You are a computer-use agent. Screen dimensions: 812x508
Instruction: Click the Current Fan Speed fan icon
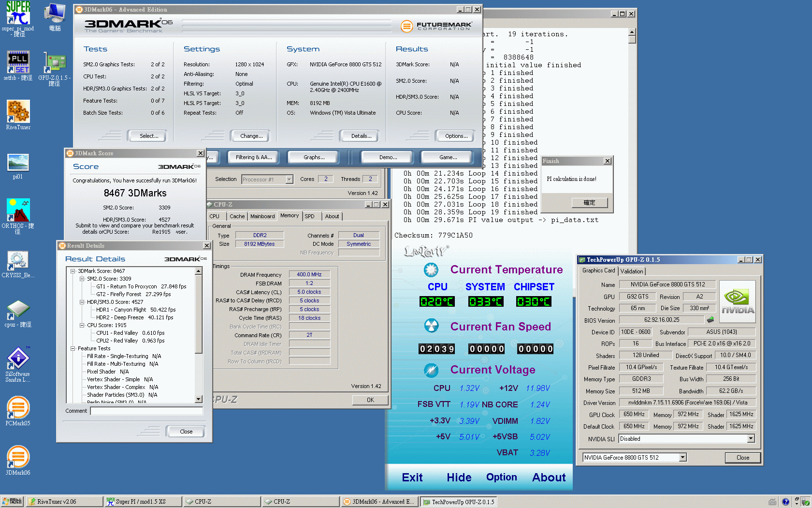pos(431,326)
